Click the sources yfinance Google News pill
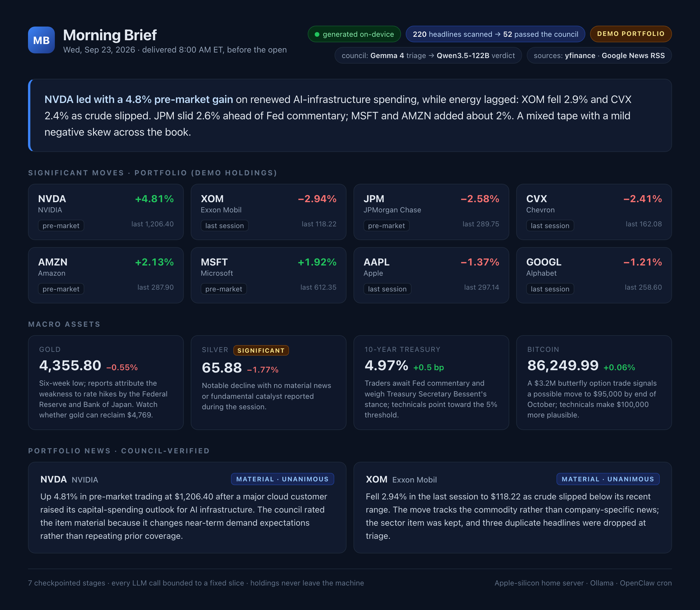Image resolution: width=700 pixels, height=610 pixels. pyautogui.click(x=599, y=56)
